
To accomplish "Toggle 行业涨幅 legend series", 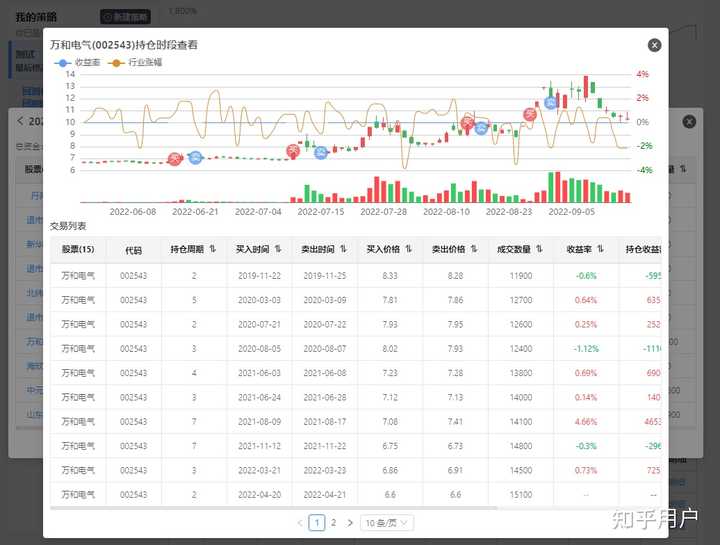I will 135,62.
